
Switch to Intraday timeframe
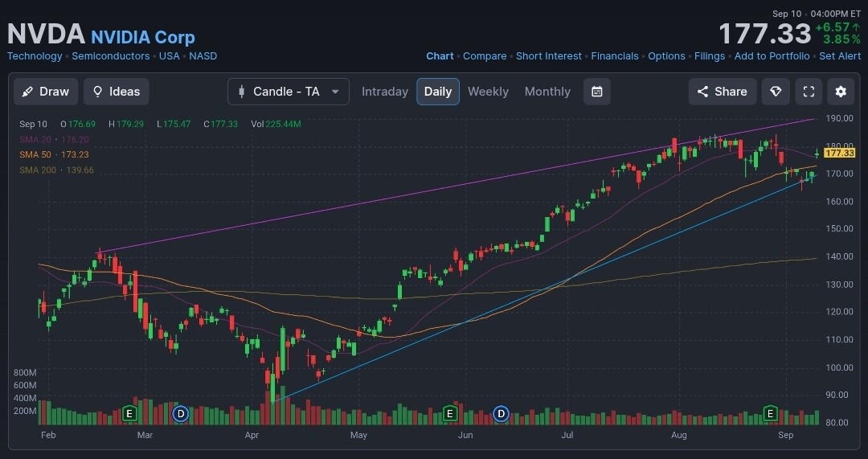pyautogui.click(x=385, y=92)
